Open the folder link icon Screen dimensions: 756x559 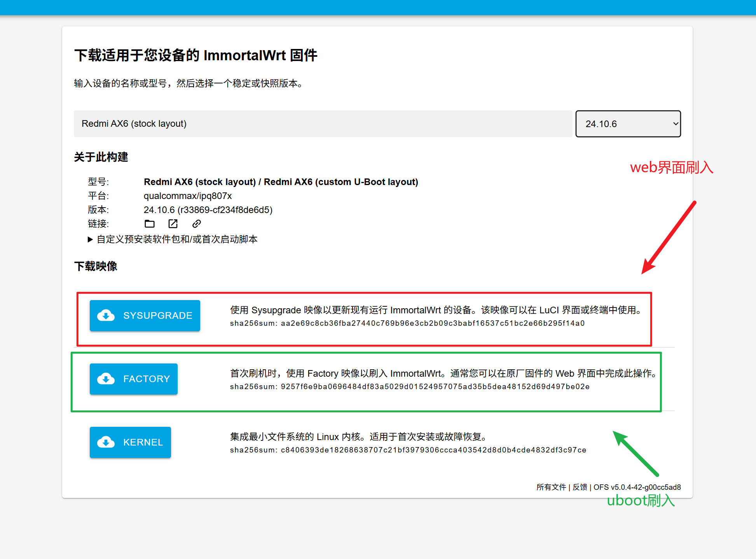(150, 224)
